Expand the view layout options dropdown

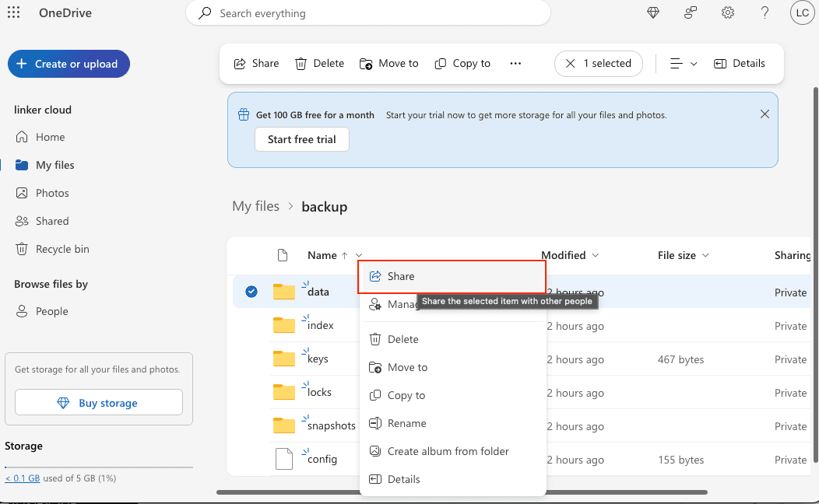pyautogui.click(x=684, y=64)
